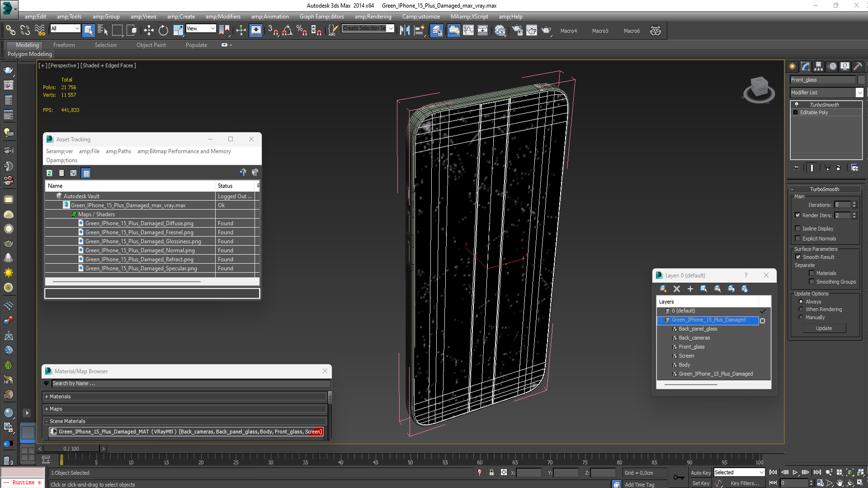Viewport: 868px width, 488px height.
Task: Enable Separate by Materials checkbox
Action: click(811, 273)
